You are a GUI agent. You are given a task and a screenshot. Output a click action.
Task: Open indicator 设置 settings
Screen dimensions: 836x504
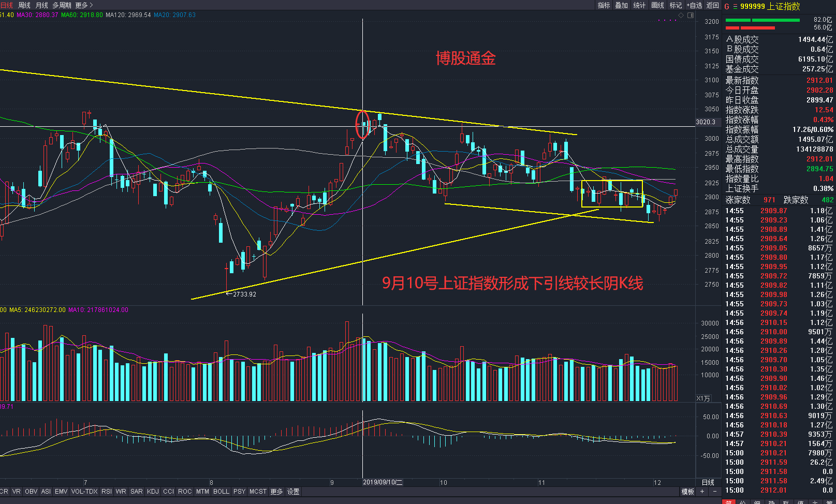tap(294, 492)
